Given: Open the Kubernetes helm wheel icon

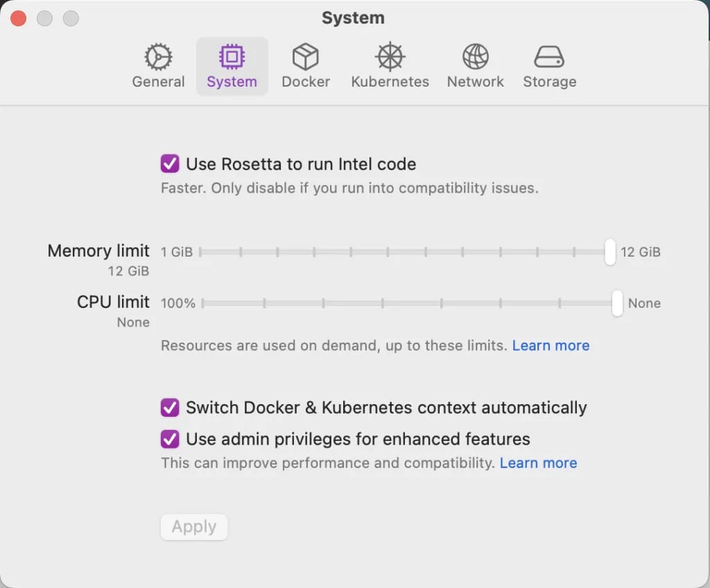Looking at the screenshot, I should pos(390,57).
